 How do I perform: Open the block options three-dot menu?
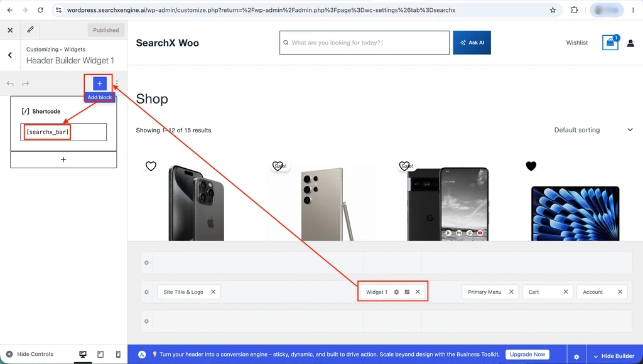(x=117, y=83)
